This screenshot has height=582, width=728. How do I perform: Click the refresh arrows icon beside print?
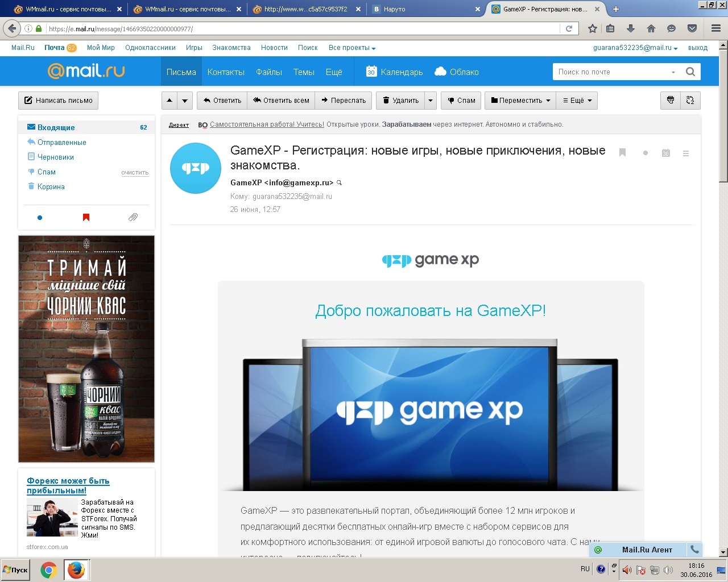click(x=690, y=100)
